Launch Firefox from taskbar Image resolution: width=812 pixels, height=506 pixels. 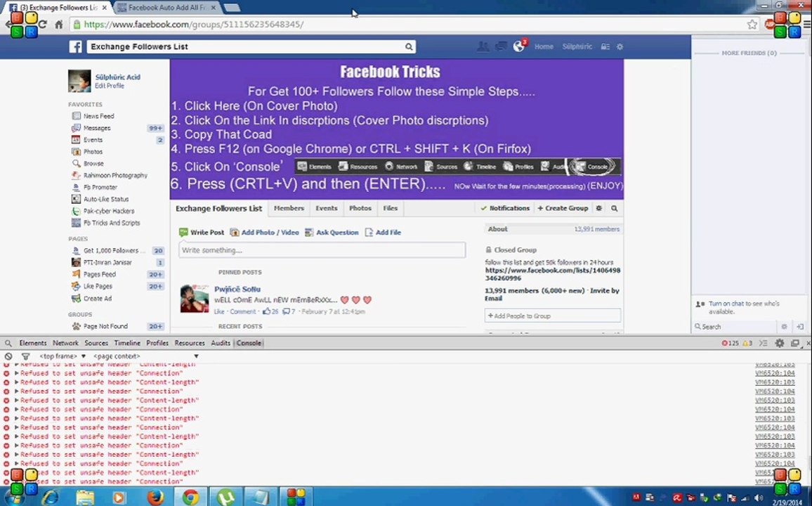(x=155, y=497)
